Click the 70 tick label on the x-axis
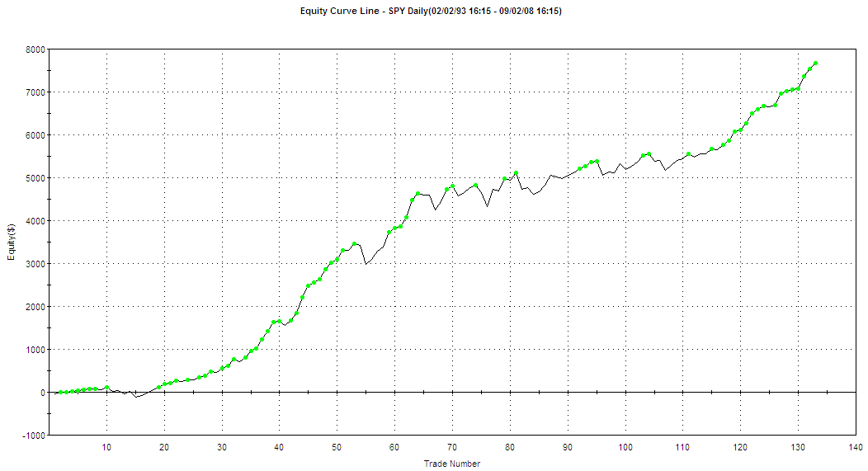868x471 pixels. tap(451, 447)
